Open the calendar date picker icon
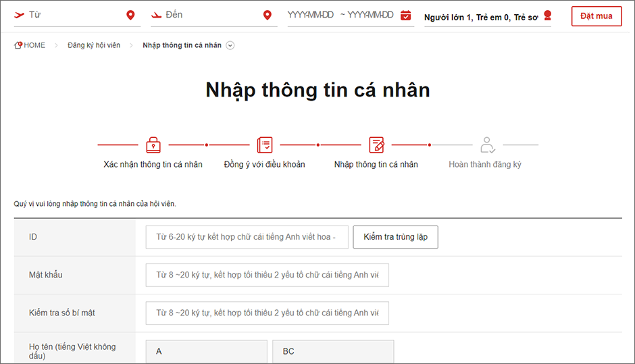Screen dimensions: 635x364 click(405, 16)
